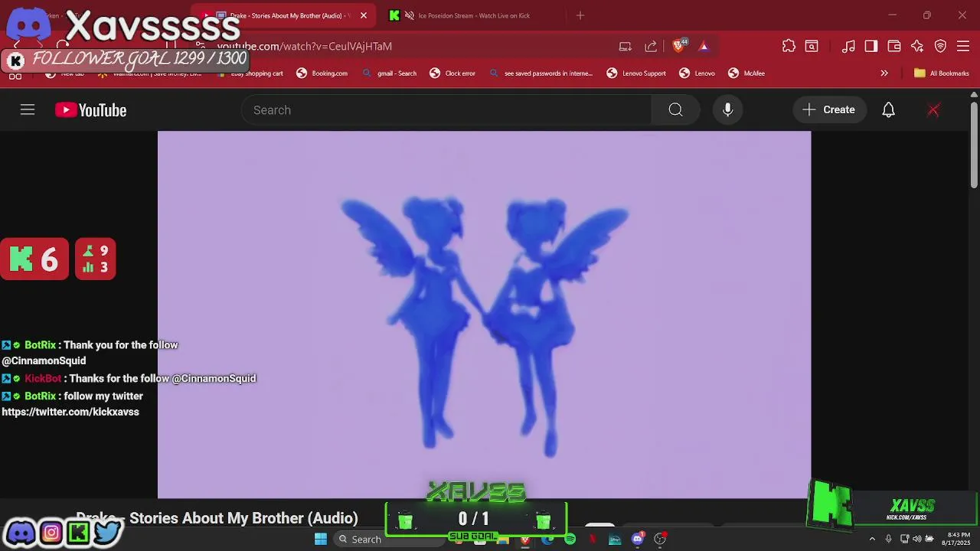The width and height of the screenshot is (980, 551).
Task: Open the Ebay shopping cart bookmark
Action: tap(248, 73)
